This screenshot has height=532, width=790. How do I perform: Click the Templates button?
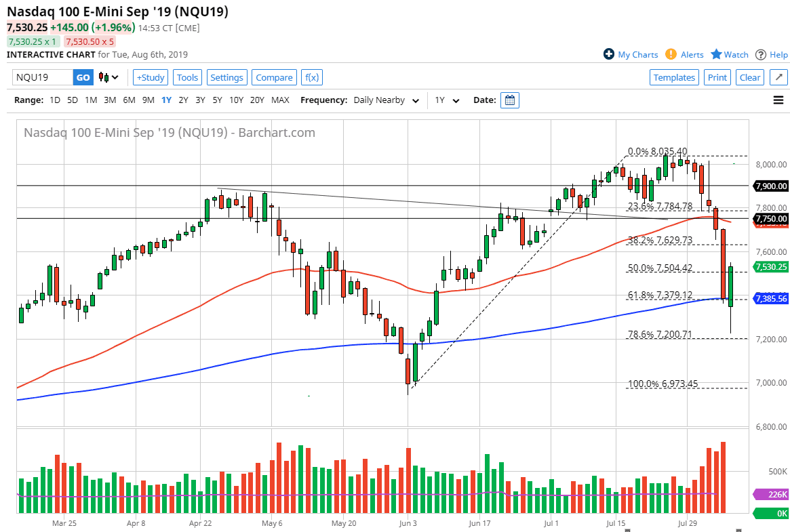pos(674,77)
